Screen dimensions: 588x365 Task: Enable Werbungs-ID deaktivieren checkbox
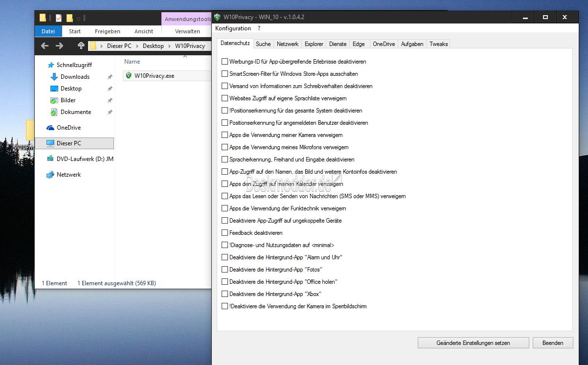(225, 62)
